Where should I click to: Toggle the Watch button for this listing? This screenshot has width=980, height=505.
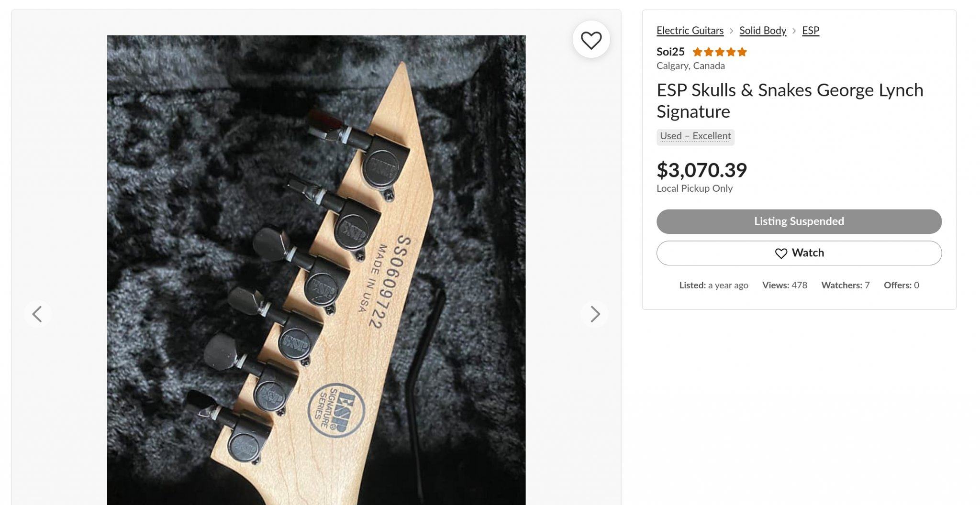coord(799,253)
